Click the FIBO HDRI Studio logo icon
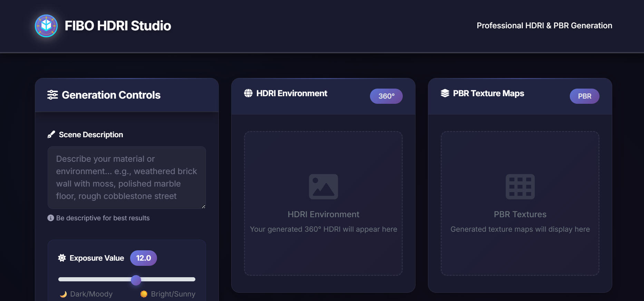The height and width of the screenshot is (301, 644). 46,26
